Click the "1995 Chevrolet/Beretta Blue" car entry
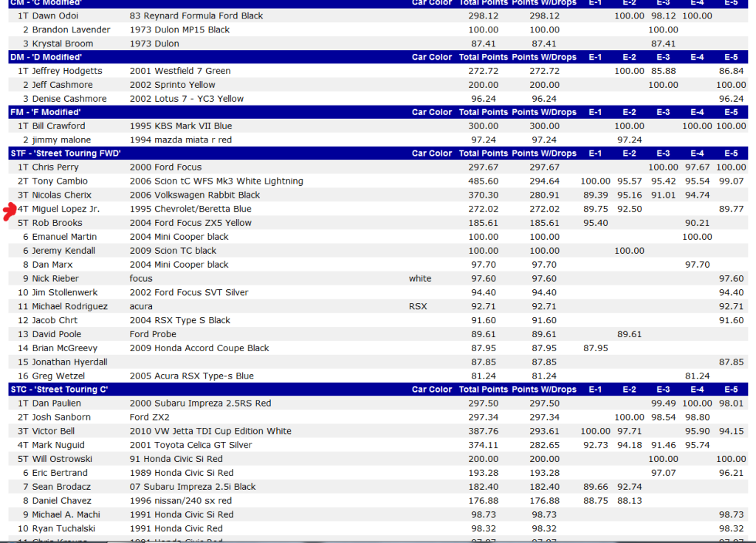The image size is (756, 543). [x=190, y=210]
